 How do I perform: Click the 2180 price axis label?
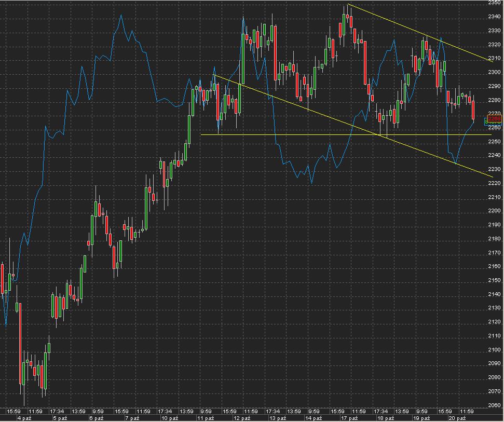494,238
